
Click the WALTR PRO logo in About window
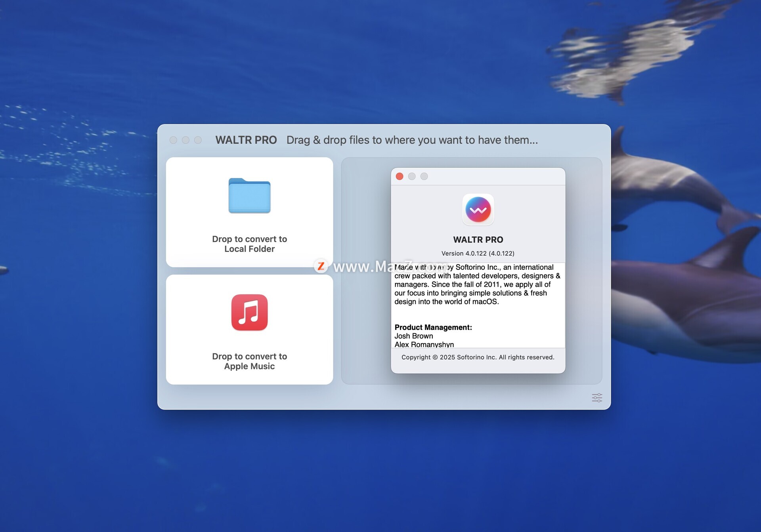(478, 210)
